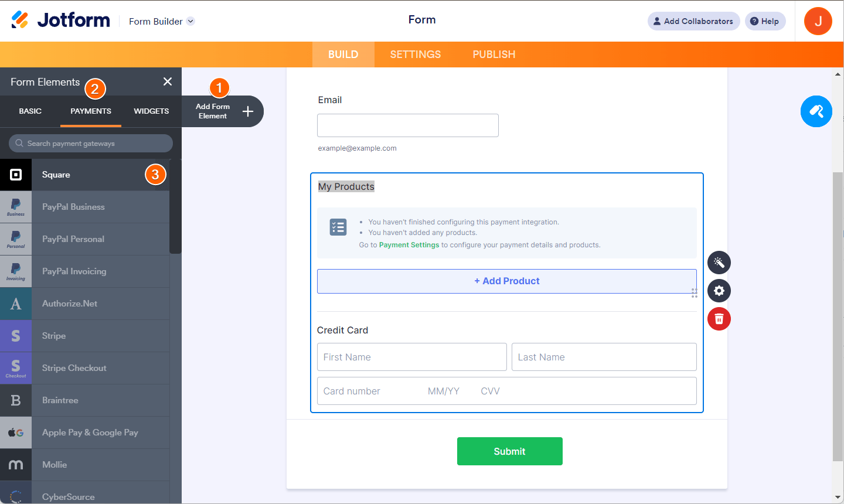Delete the payment field with trash icon
Screen dimensions: 844x504
click(x=719, y=319)
